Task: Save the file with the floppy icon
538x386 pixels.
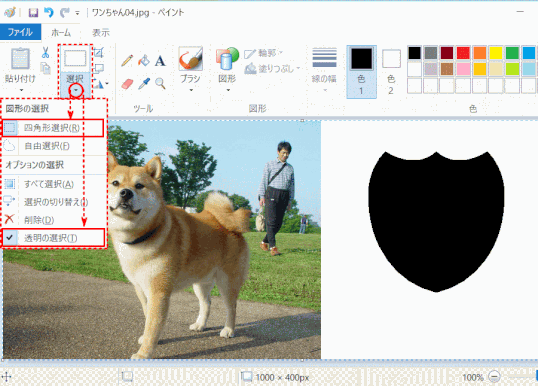Action: point(33,13)
